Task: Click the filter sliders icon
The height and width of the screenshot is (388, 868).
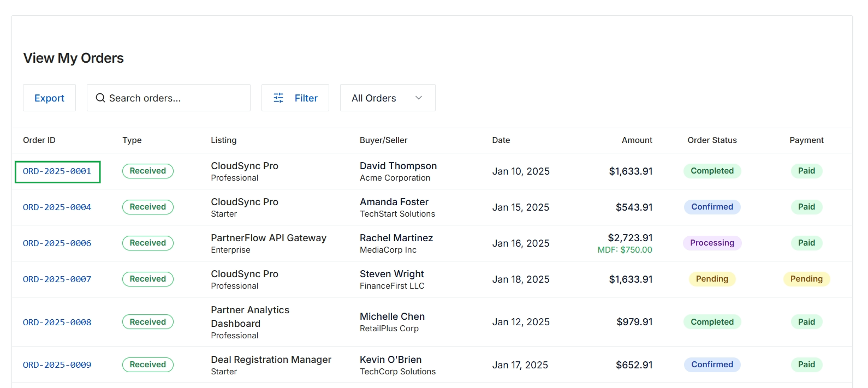Action: point(278,98)
